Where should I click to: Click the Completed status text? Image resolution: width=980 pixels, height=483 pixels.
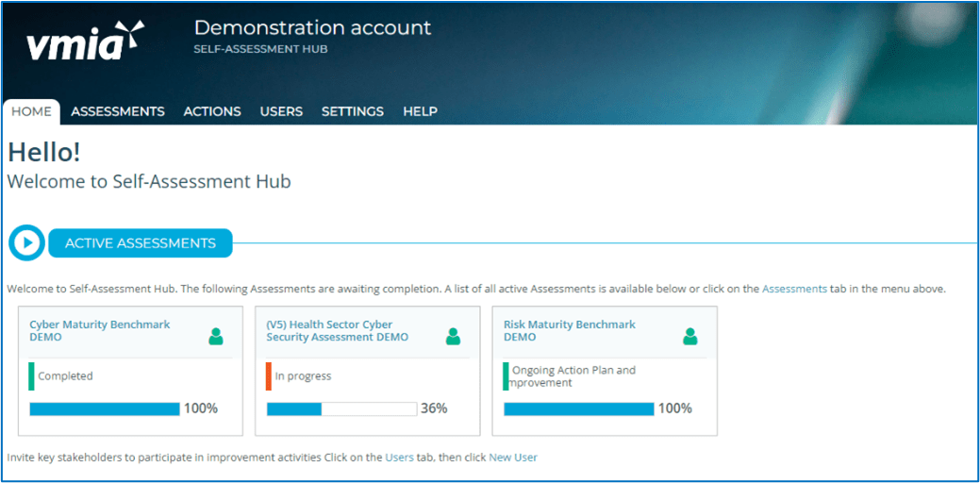[66, 376]
